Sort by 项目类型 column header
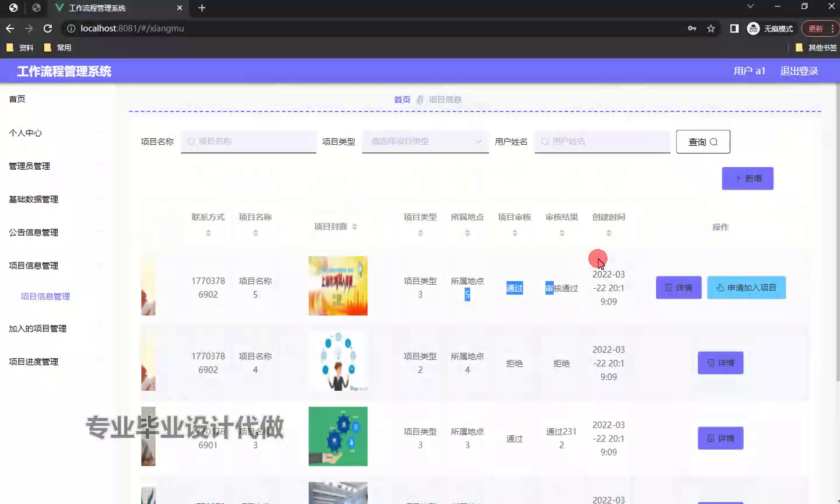 [x=420, y=233]
